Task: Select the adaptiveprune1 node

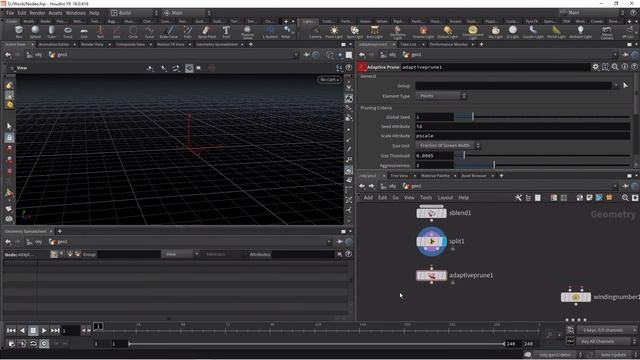Action: 431,276
